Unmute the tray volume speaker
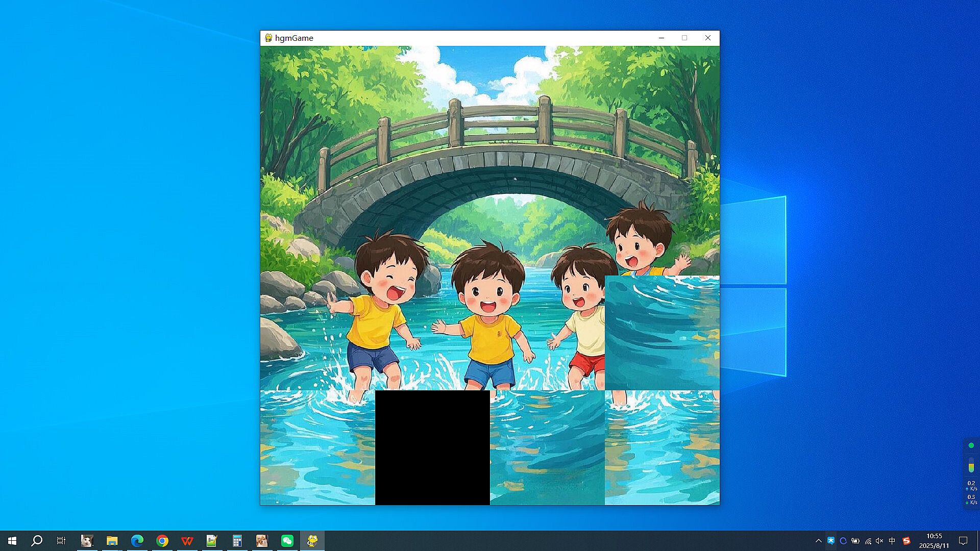980x551 pixels. 879,541
